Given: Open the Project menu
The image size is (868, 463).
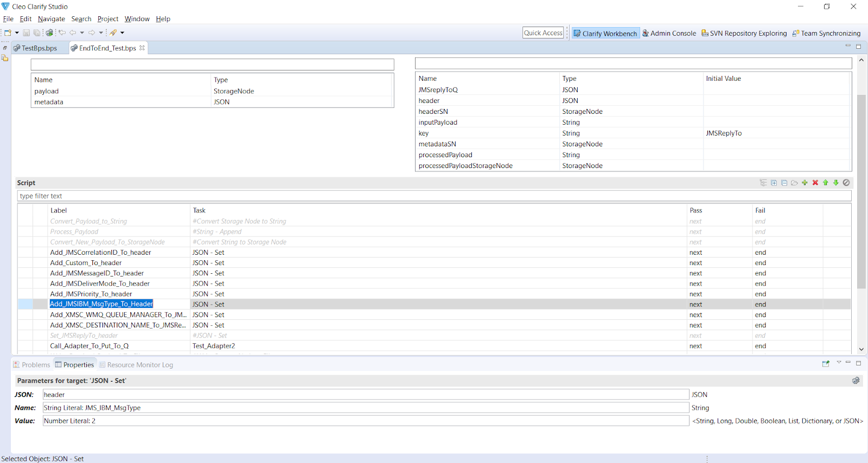Looking at the screenshot, I should click(108, 18).
